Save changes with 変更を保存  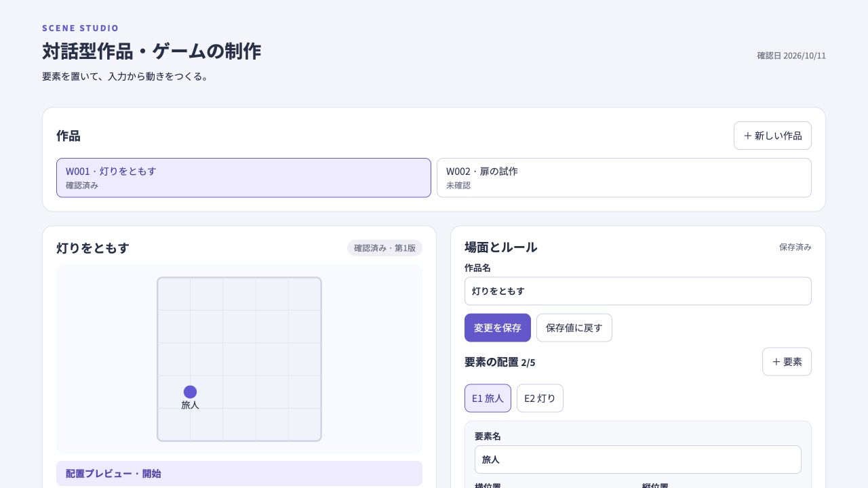(x=498, y=328)
